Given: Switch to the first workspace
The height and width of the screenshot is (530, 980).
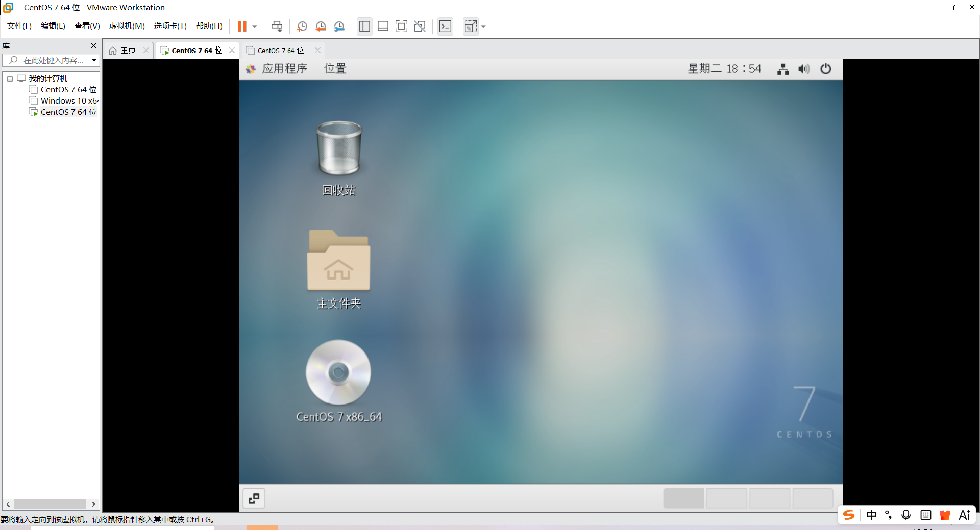Looking at the screenshot, I should point(683,498).
